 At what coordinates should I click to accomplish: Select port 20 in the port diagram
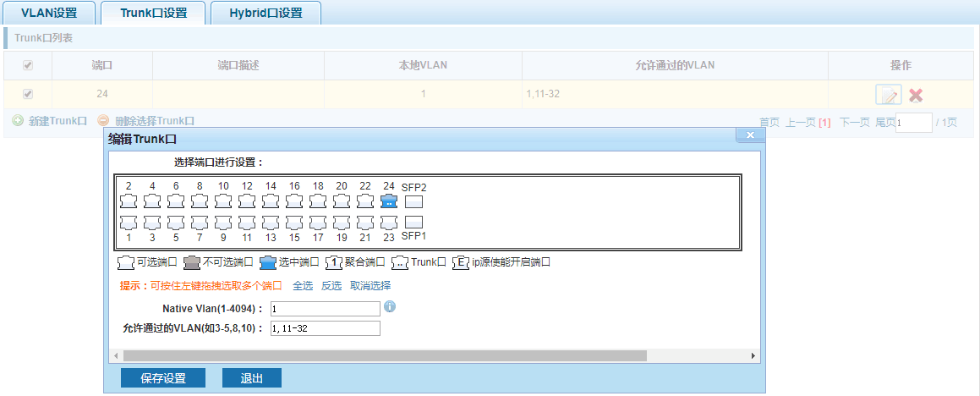[342, 201]
